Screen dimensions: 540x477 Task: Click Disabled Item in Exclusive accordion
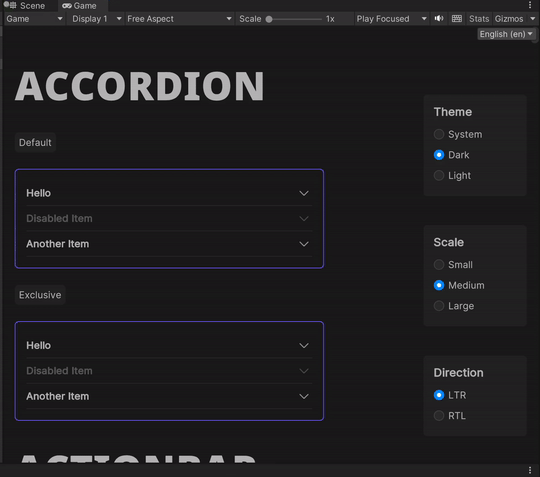coord(59,371)
